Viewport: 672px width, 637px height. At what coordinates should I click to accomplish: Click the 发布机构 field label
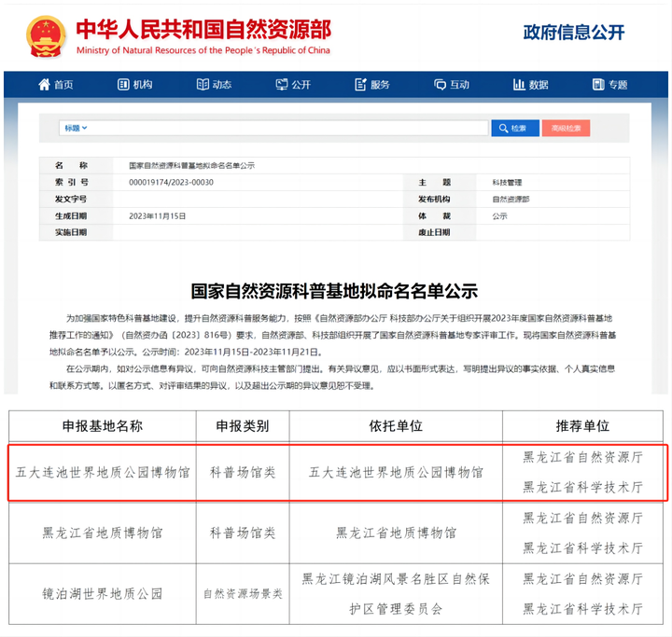434,200
